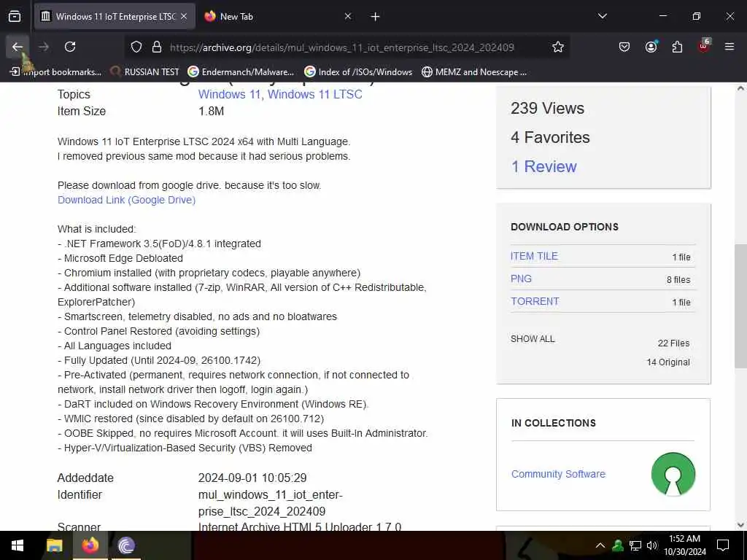Expand the list all tabs chevron
Image resolution: width=747 pixels, height=560 pixels.
tap(602, 16)
